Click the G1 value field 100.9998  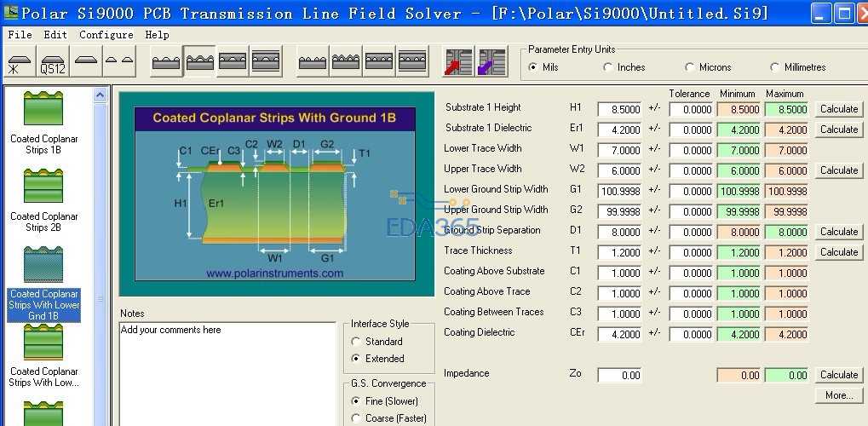pyautogui.click(x=619, y=192)
